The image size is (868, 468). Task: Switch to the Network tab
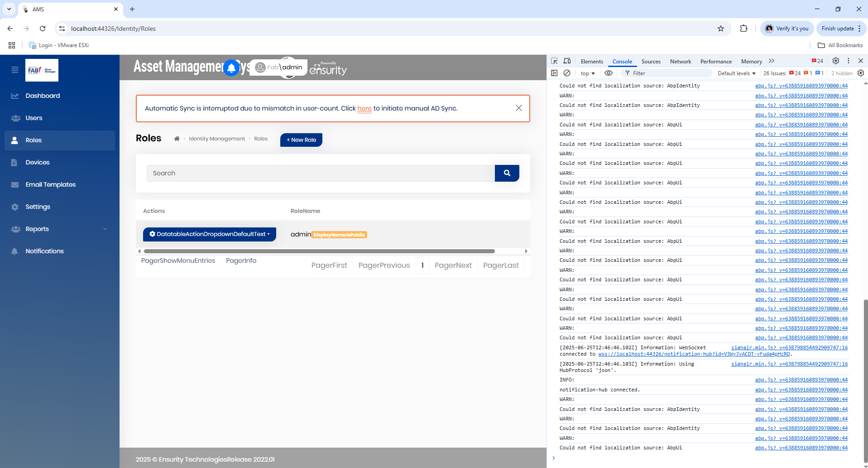[681, 62]
